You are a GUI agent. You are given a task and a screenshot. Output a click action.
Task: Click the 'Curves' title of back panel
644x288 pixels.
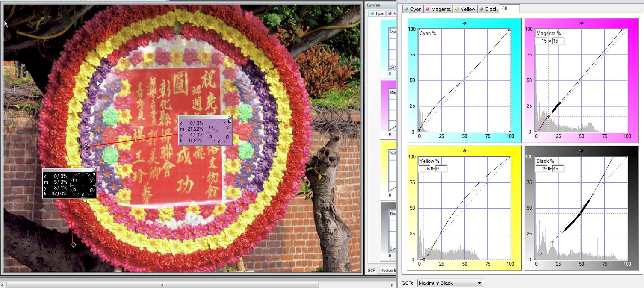click(373, 5)
